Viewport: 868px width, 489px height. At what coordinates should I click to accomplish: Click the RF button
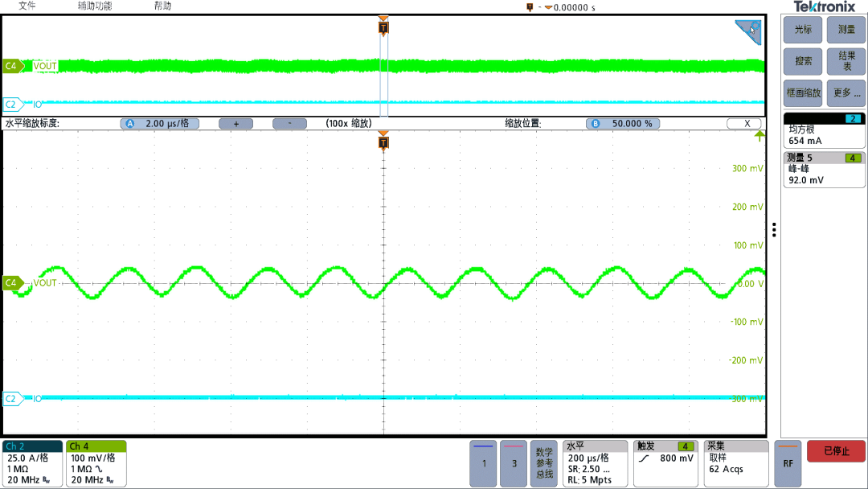(788, 463)
